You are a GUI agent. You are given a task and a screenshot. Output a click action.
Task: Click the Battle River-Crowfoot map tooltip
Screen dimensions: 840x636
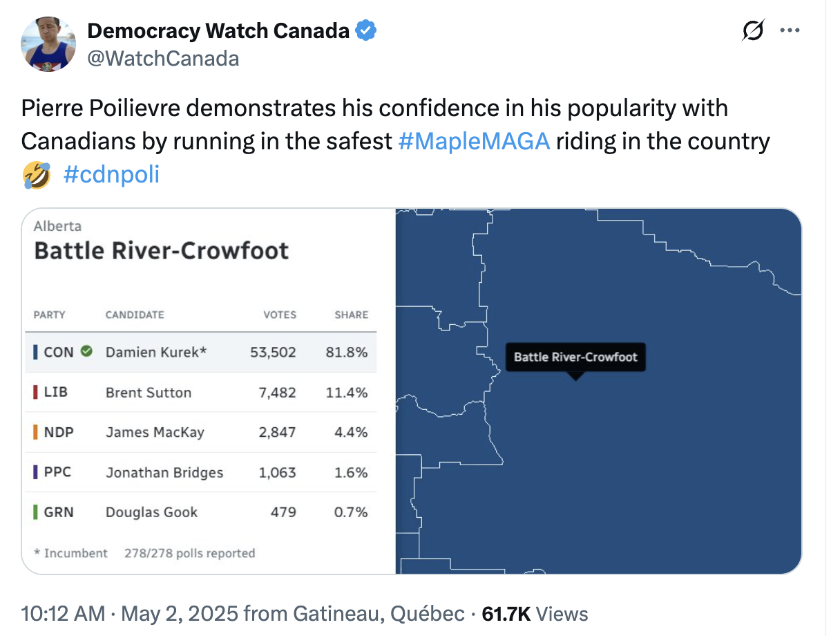[x=575, y=357]
